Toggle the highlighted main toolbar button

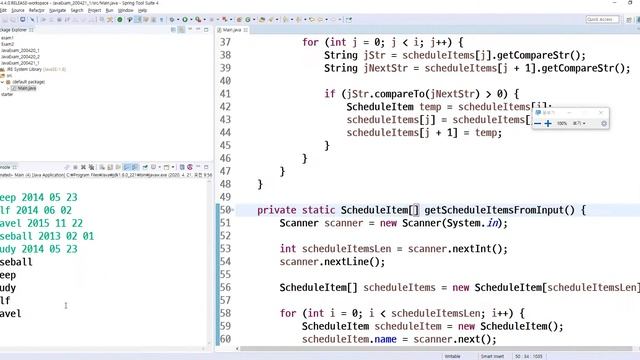click(137, 20)
